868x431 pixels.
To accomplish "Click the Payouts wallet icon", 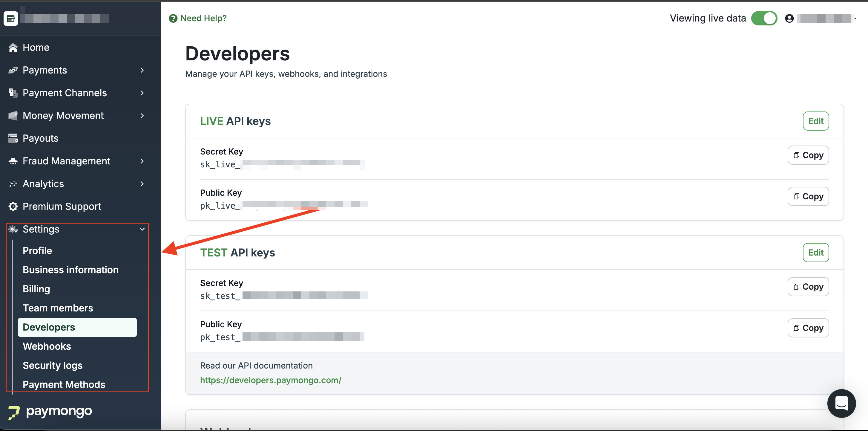I will pyautogui.click(x=13, y=138).
